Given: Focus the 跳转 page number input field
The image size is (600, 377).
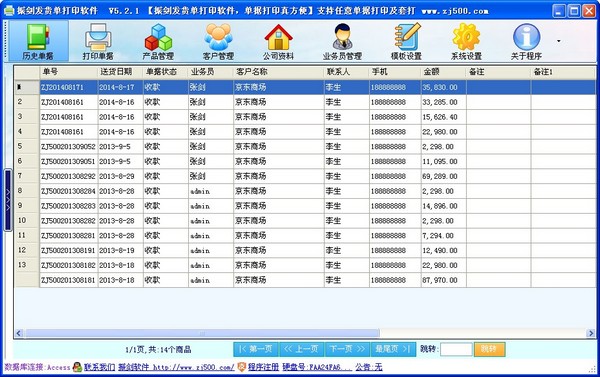Looking at the screenshot, I should tap(456, 349).
